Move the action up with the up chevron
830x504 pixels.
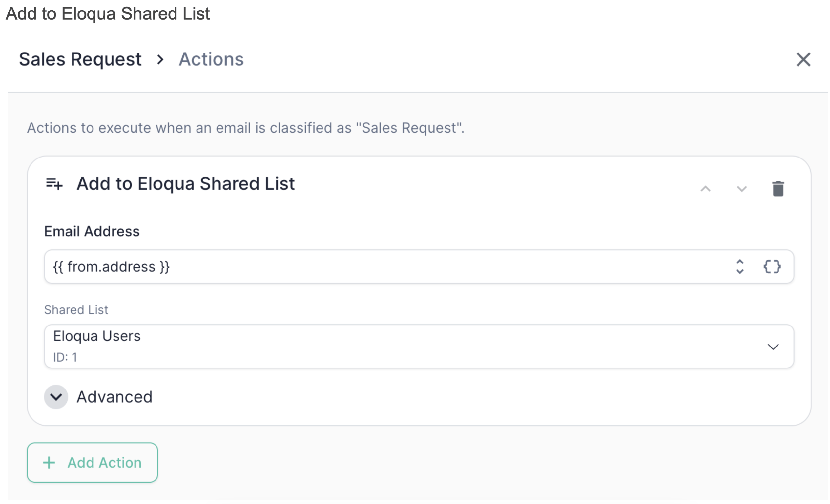click(x=705, y=189)
